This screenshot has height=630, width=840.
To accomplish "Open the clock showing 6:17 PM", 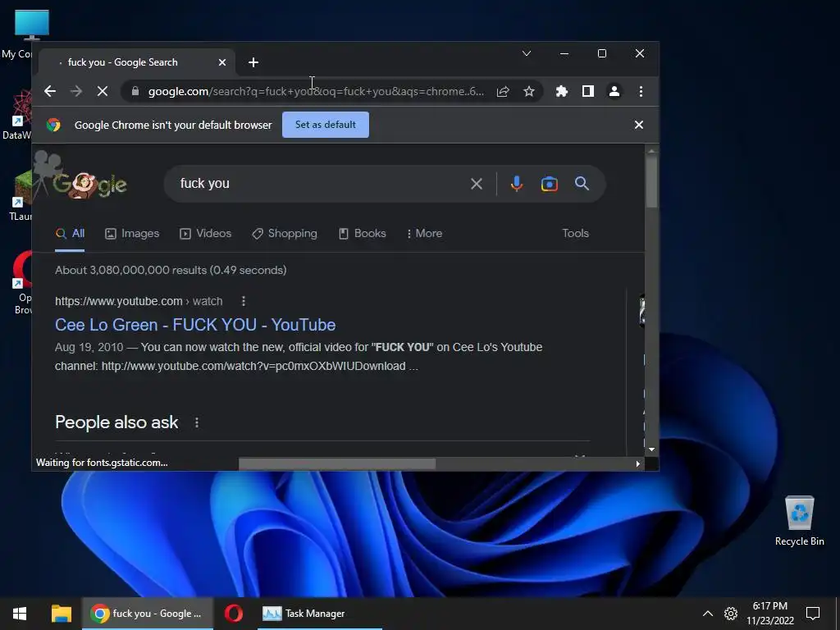I will [769, 614].
